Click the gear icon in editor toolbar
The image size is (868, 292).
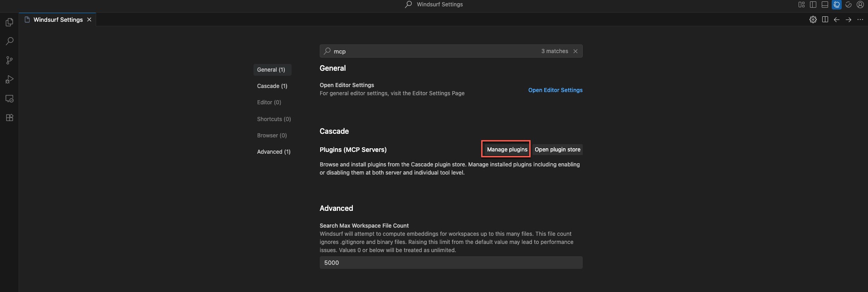[813, 19]
